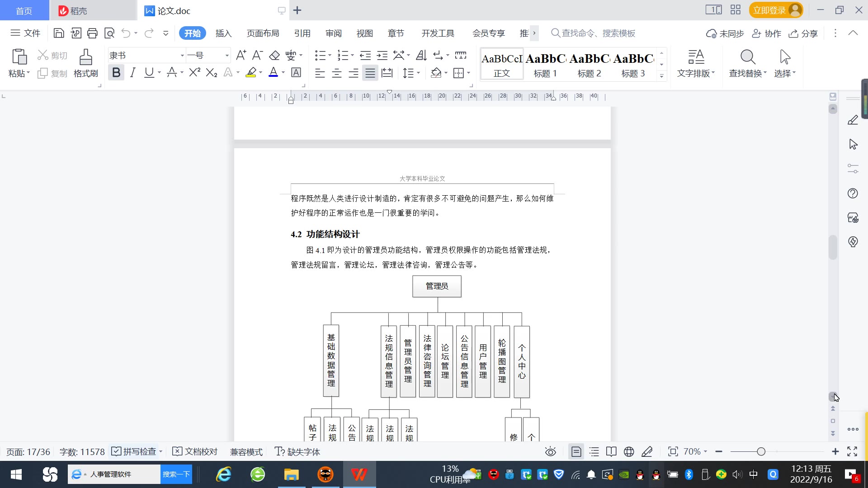Screen dimensions: 868x488
Task: Apply subscript formatting
Action: [211, 72]
